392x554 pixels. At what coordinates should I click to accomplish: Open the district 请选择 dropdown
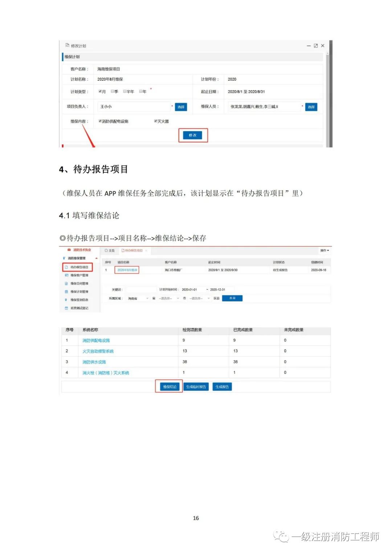[199, 298]
